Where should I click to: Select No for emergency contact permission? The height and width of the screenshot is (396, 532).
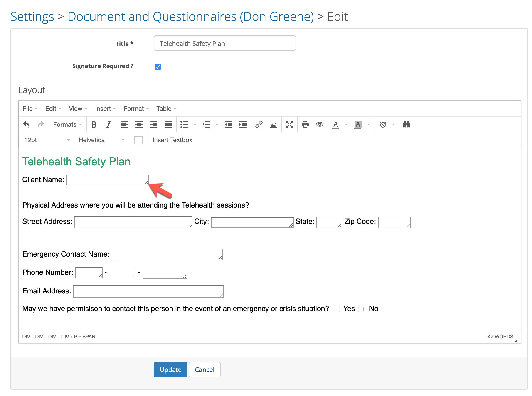click(361, 309)
